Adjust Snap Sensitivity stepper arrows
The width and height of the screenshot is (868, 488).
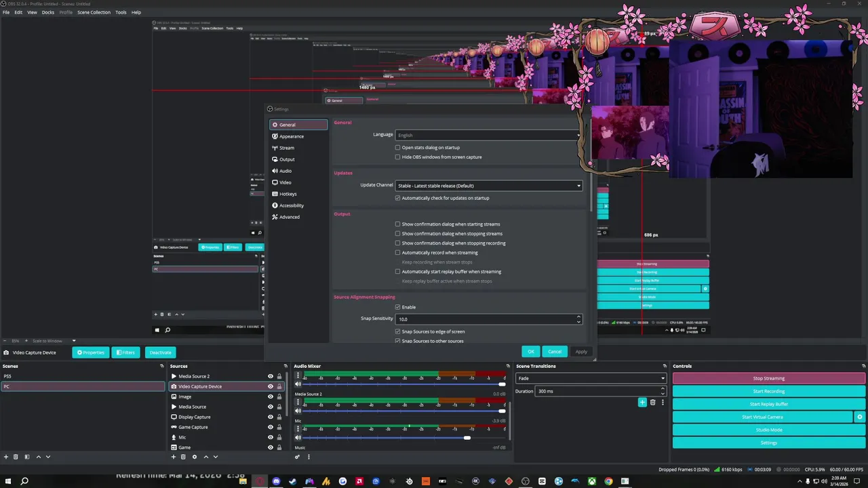click(x=578, y=319)
